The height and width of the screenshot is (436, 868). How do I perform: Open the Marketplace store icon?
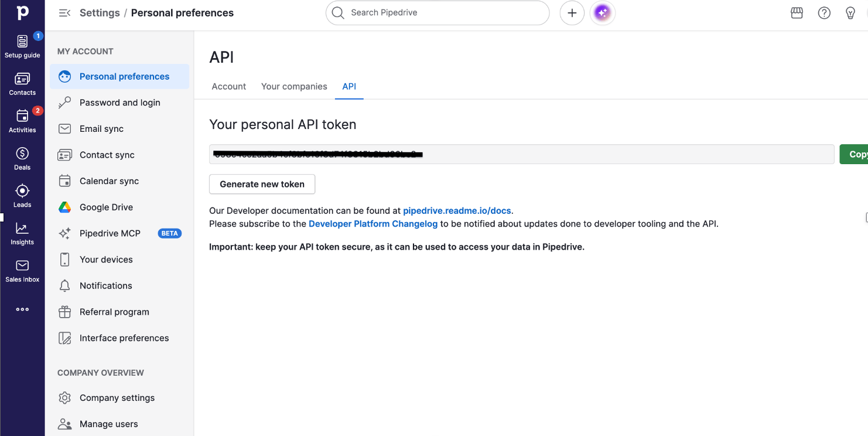pos(797,13)
